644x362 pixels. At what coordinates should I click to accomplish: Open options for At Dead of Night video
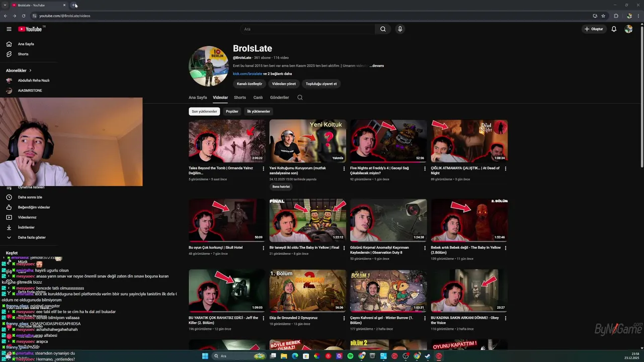click(506, 168)
